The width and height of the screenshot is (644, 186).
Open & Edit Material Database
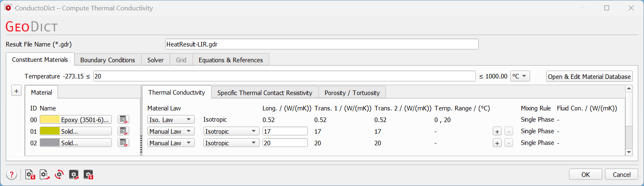coord(589,76)
